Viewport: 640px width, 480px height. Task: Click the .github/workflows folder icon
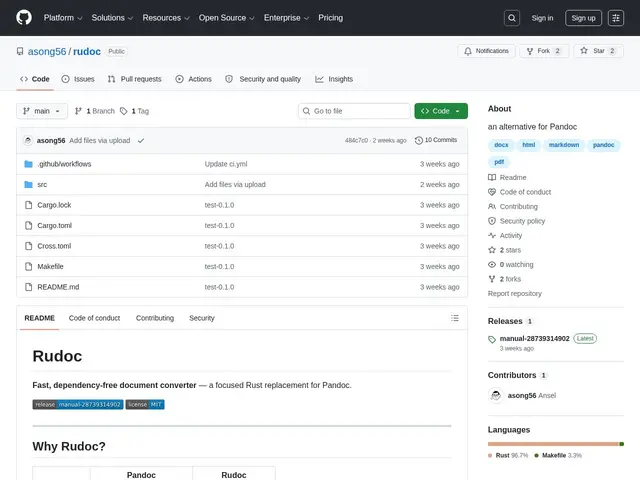pyautogui.click(x=28, y=164)
